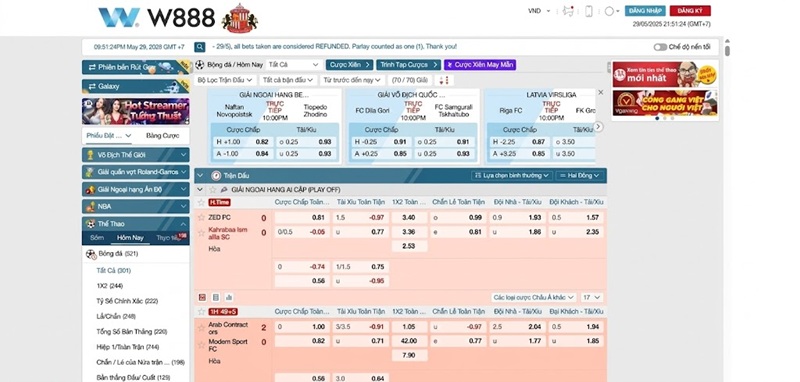The image size is (800, 382).
Task: Expand the NBA sidebar section
Action: pos(136,207)
